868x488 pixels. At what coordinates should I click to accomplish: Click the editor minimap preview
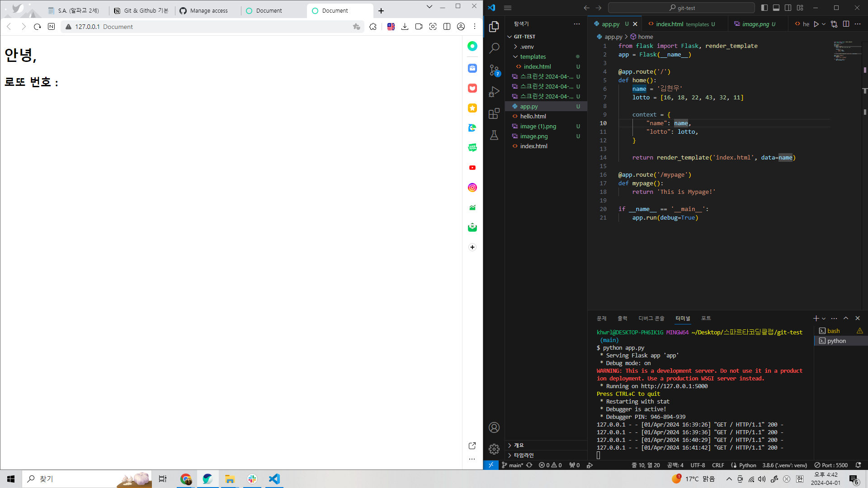[847, 51]
